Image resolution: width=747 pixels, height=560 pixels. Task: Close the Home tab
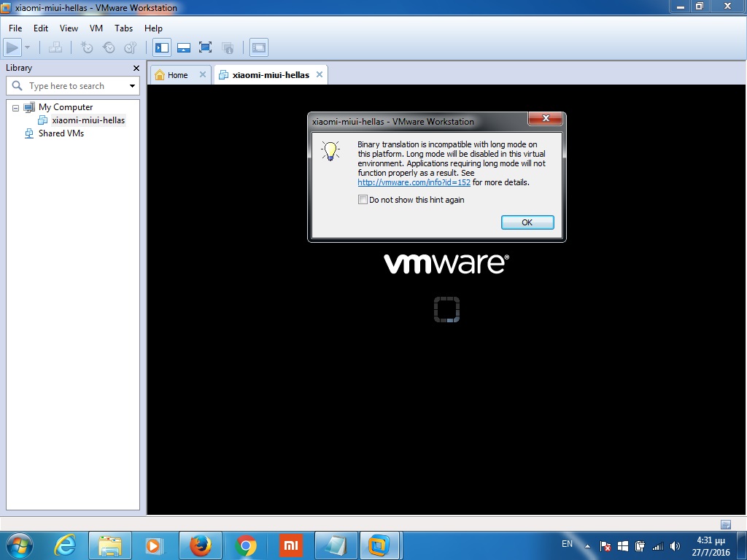pos(203,74)
